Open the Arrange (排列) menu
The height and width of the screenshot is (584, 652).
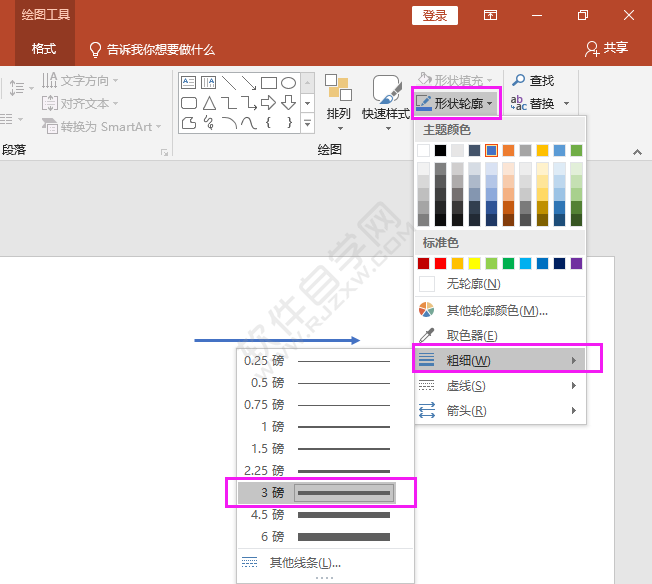pos(339,103)
